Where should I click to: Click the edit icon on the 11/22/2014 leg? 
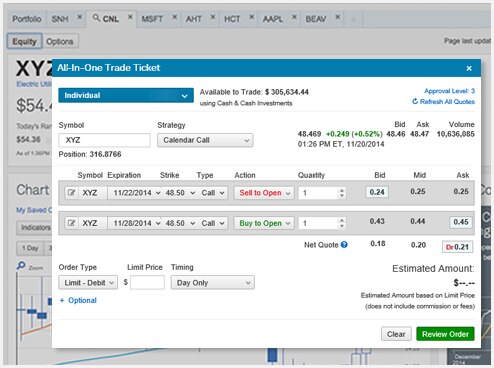coord(71,193)
